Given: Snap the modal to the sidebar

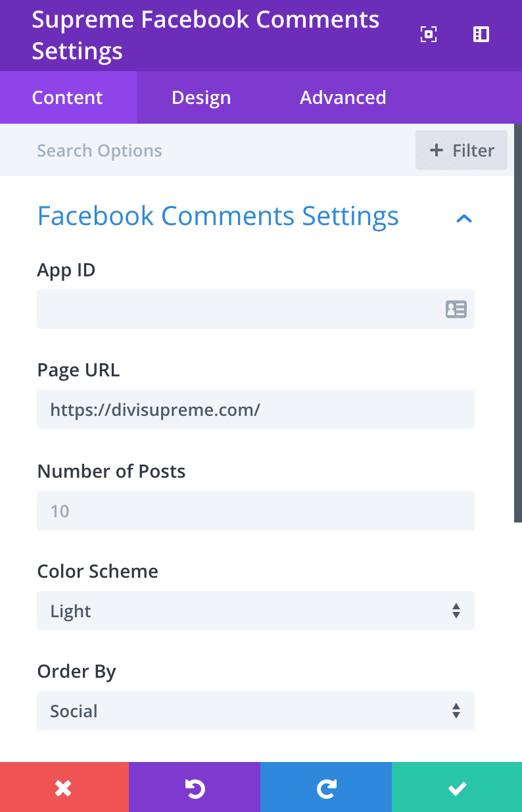Looking at the screenshot, I should (x=481, y=34).
